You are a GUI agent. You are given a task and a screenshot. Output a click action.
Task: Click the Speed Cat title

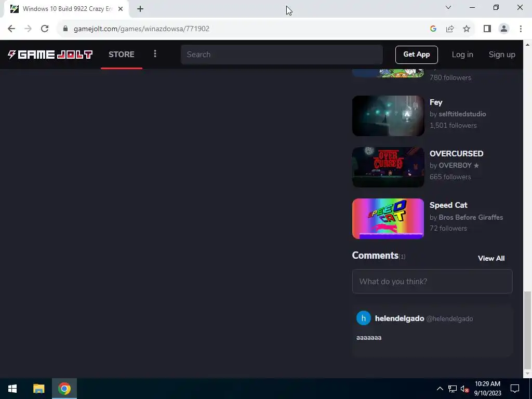click(448, 205)
